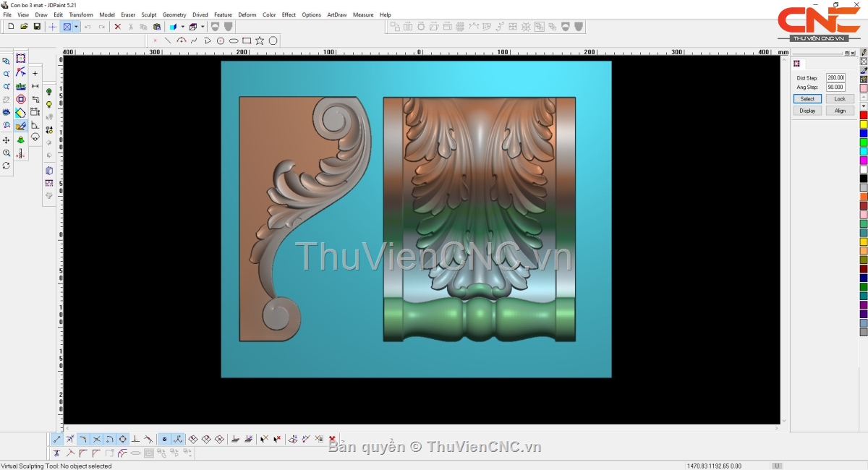
Task: Toggle the intersection snap button
Action: pyautogui.click(x=96, y=439)
